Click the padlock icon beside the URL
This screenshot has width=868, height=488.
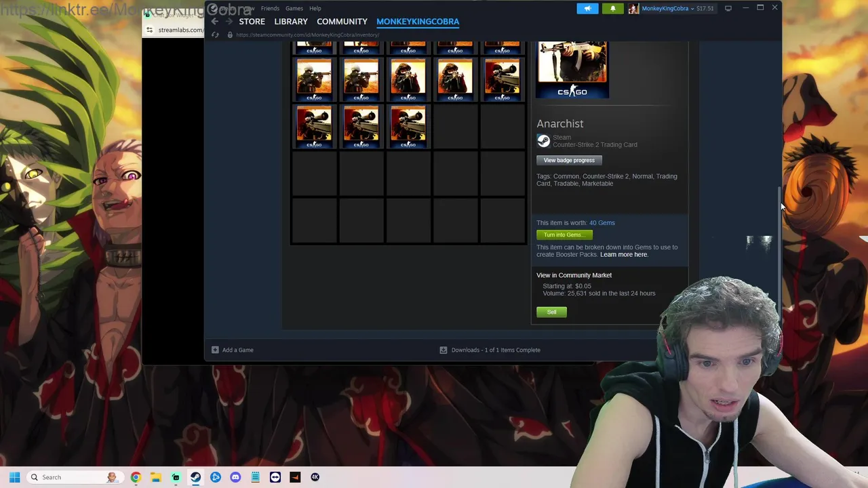(230, 35)
